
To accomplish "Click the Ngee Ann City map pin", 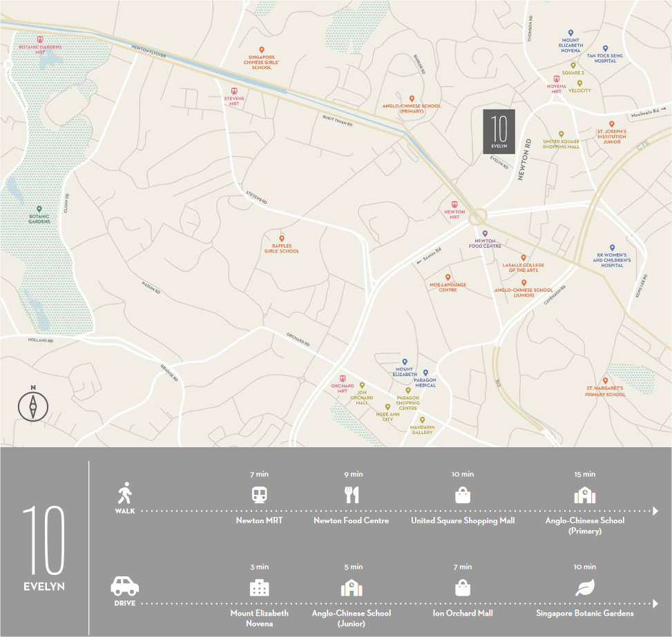I will [387, 407].
